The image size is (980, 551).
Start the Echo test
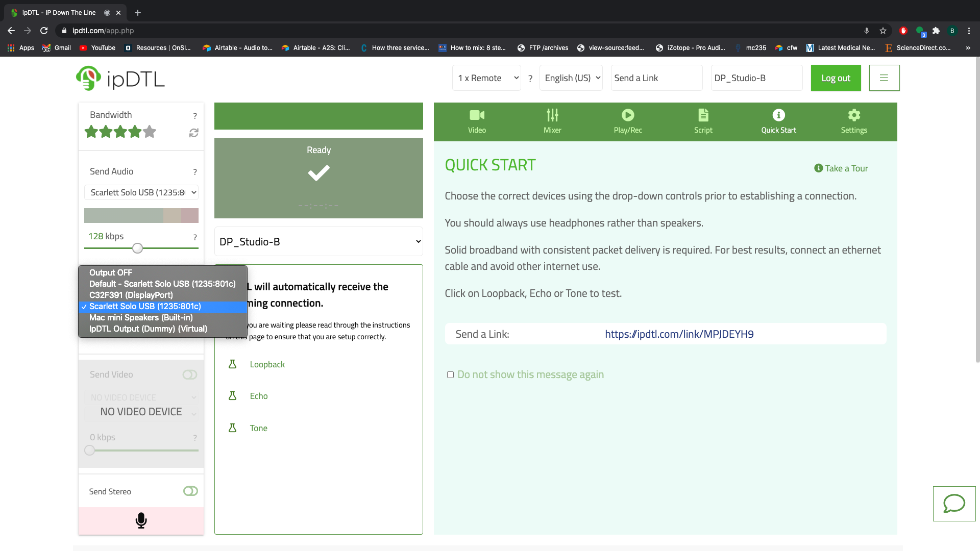pyautogui.click(x=259, y=396)
